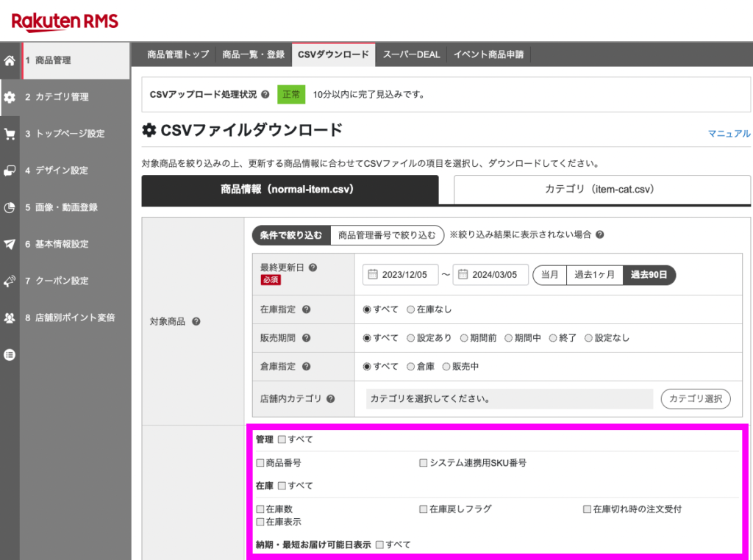Open デザイン設定 using its speech-bubble icon
Image resolution: width=753 pixels, height=560 pixels.
tap(8, 170)
